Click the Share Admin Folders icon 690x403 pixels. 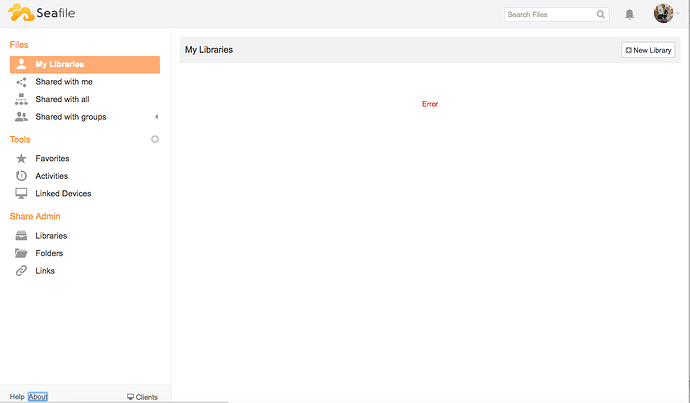[22, 253]
